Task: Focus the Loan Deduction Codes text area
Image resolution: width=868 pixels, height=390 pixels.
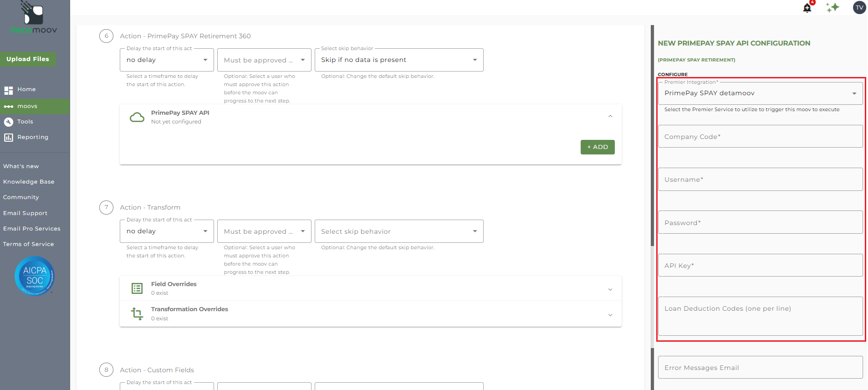Action: [760, 316]
